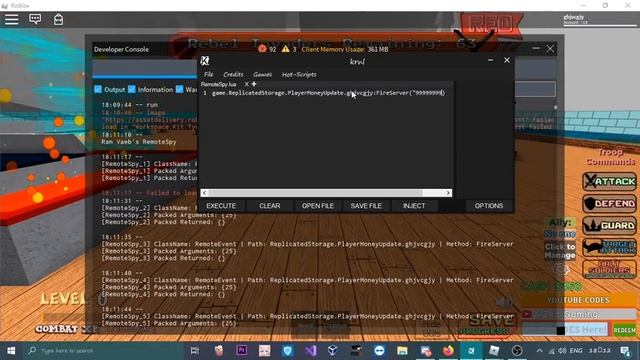Open VirtualBox from taskbar

(333, 351)
